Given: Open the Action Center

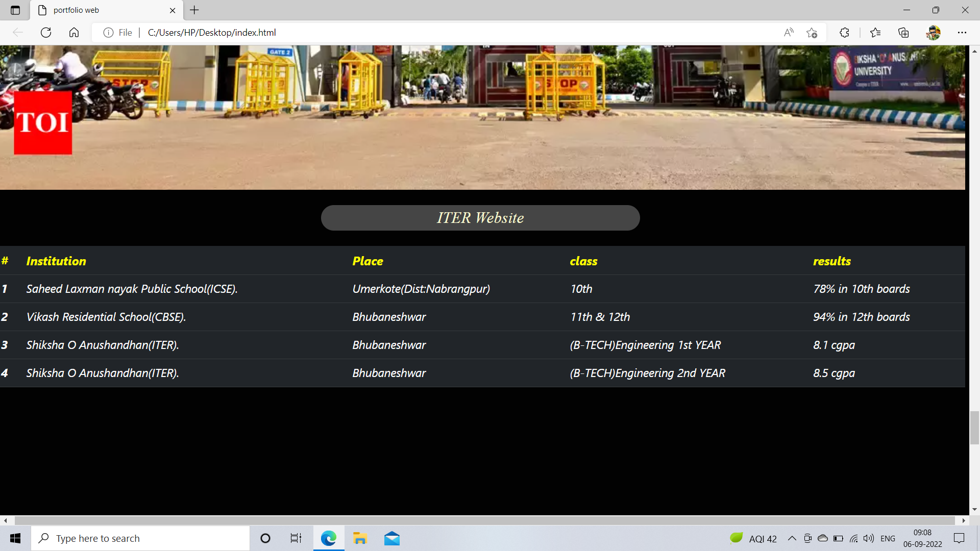Looking at the screenshot, I should (959, 538).
